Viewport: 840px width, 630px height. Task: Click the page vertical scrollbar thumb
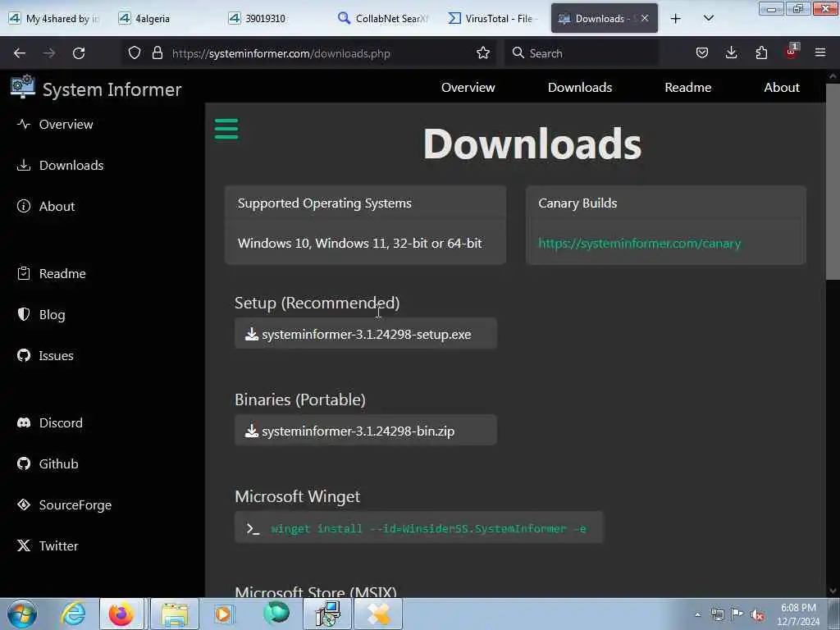833,181
